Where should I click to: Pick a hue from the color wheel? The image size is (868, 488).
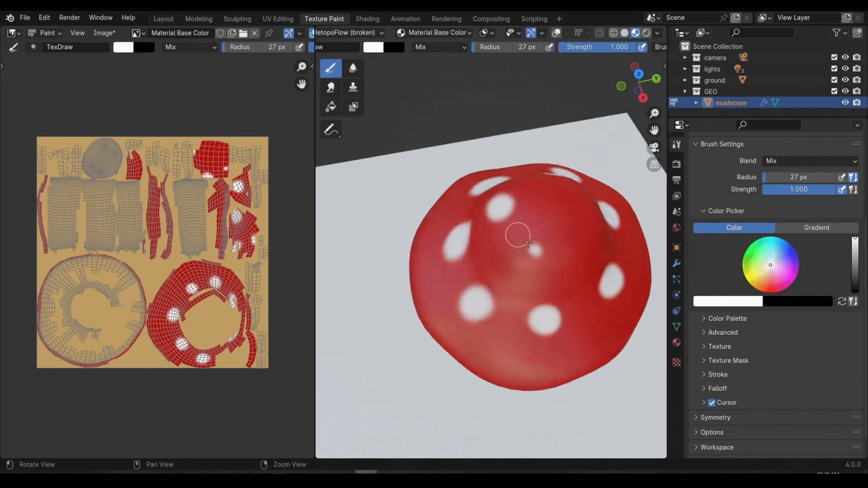click(770, 264)
